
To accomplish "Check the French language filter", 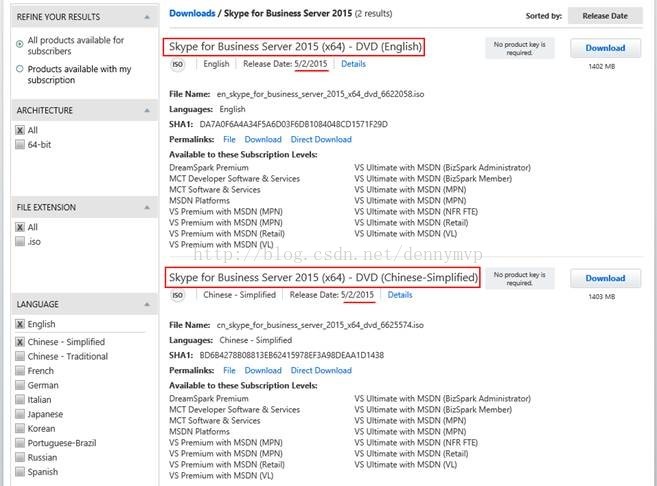I will [20, 371].
